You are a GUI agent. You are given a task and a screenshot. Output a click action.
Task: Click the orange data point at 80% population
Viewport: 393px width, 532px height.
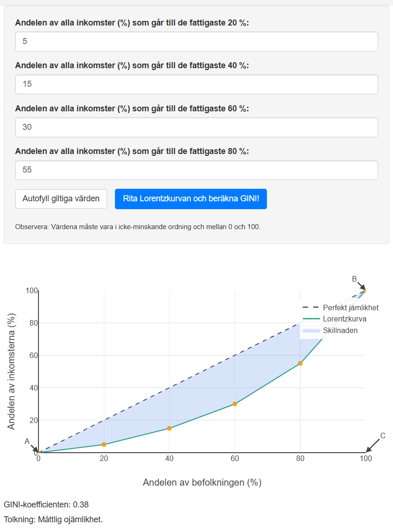[300, 363]
